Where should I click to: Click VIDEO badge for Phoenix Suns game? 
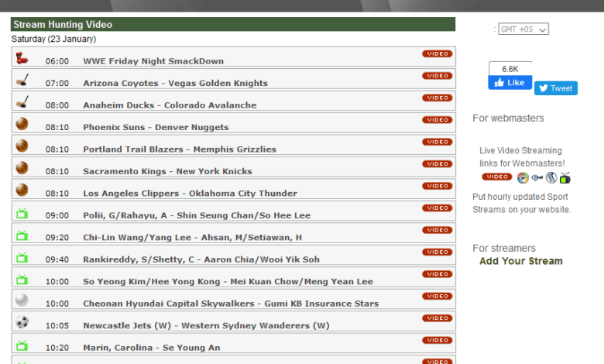(438, 119)
